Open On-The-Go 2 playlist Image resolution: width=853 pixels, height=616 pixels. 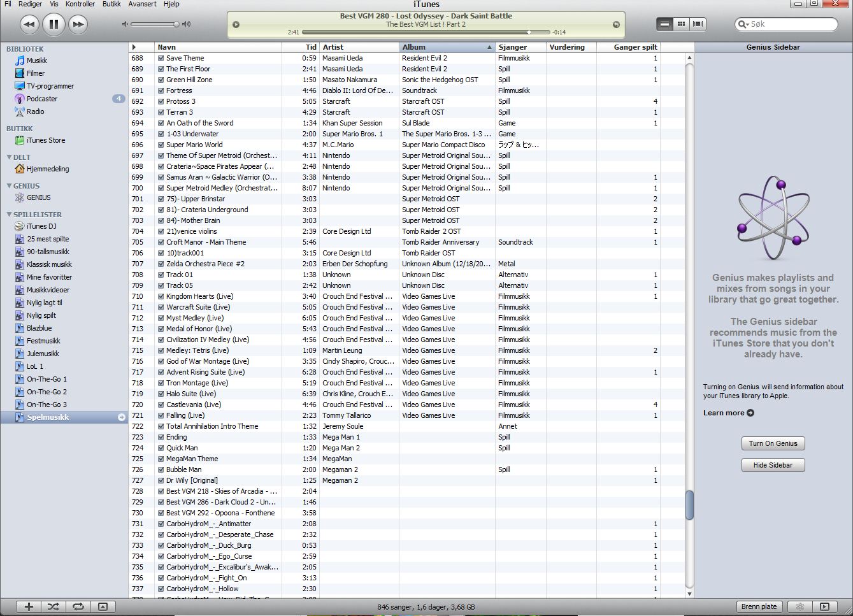[47, 392]
